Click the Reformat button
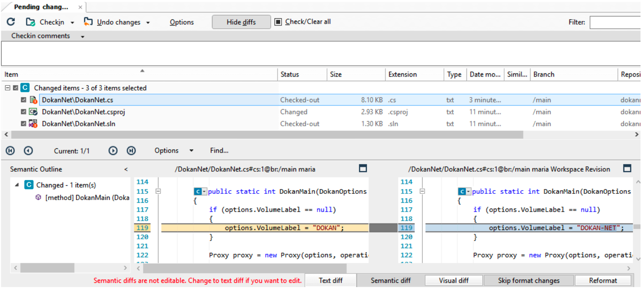Viewport: 644px width, 289px height. pyautogui.click(x=603, y=280)
